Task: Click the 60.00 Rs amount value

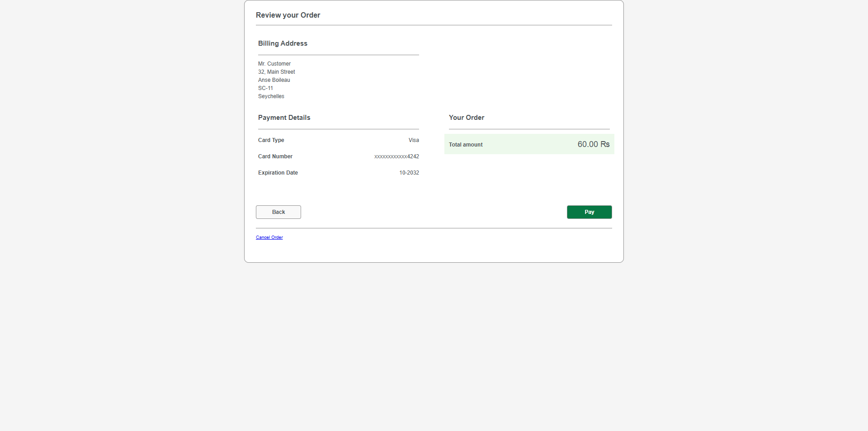Action: click(x=593, y=144)
